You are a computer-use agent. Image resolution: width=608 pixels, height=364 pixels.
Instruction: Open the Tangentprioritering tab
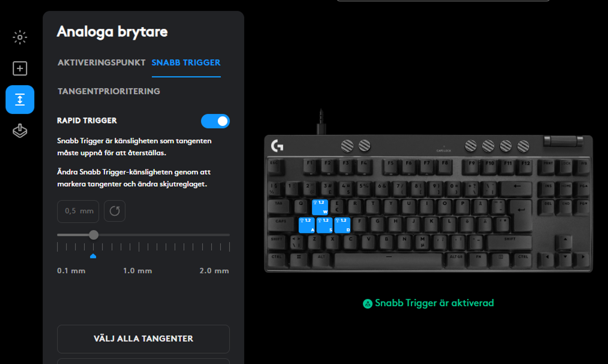click(x=109, y=91)
